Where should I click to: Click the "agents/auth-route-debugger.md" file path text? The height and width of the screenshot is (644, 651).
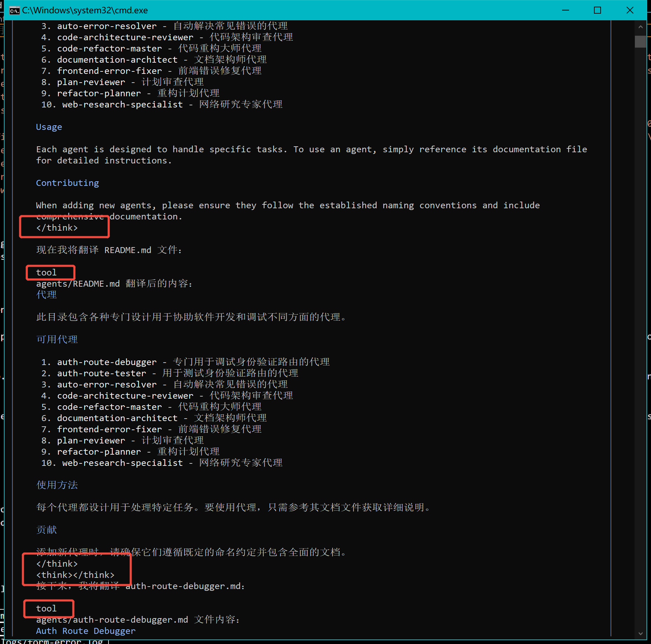(x=112, y=620)
